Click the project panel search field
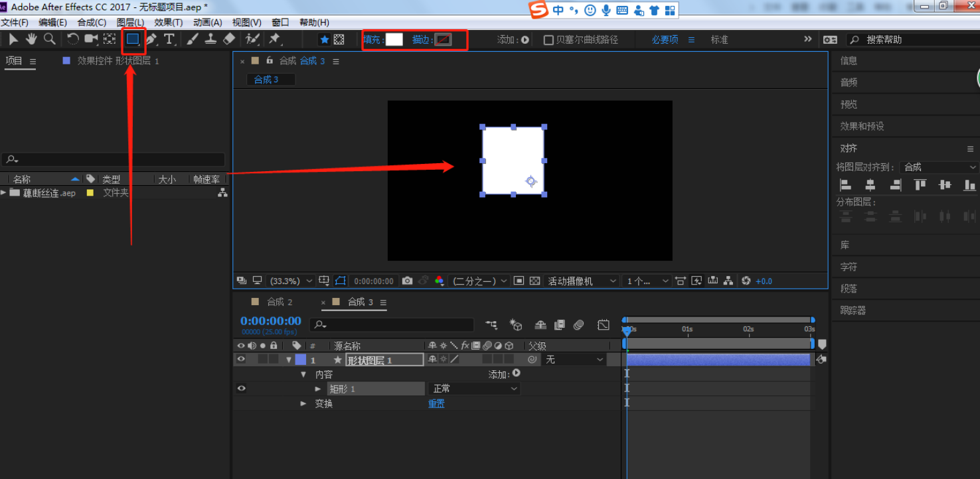Viewport: 980px width, 479px height. (114, 160)
